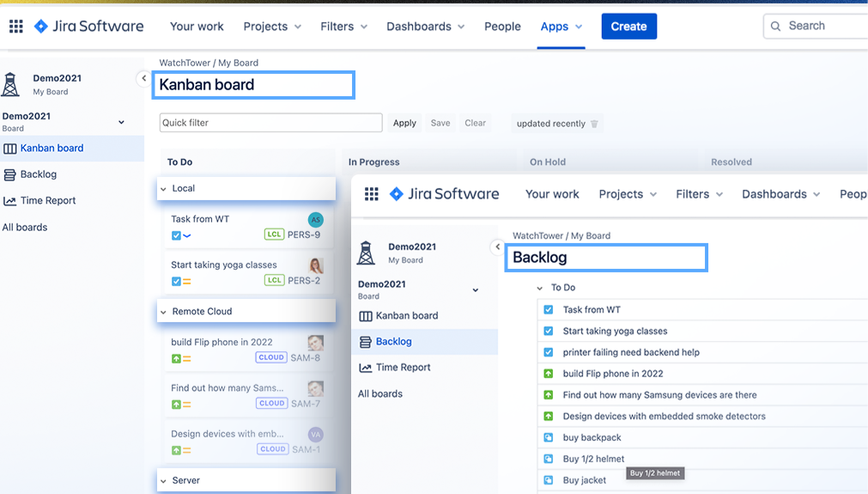This screenshot has height=494, width=868.
Task: Click into the Quick filter input field
Action: (x=270, y=123)
